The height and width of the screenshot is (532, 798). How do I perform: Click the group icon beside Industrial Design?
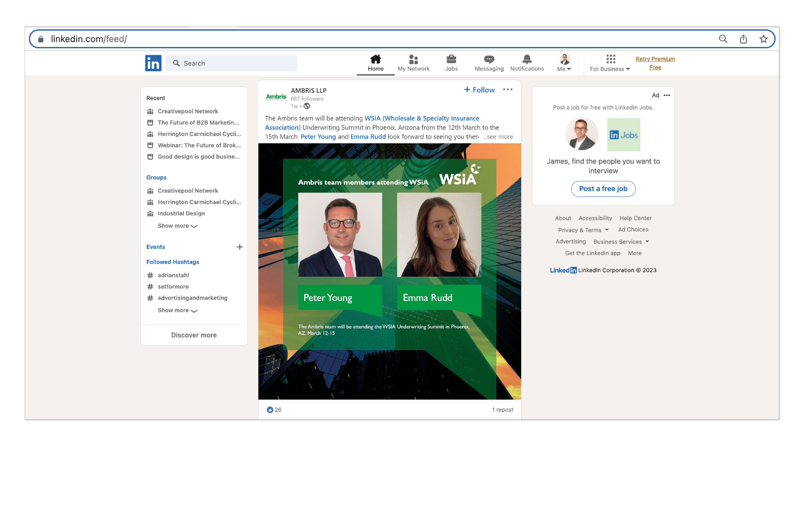coord(150,213)
